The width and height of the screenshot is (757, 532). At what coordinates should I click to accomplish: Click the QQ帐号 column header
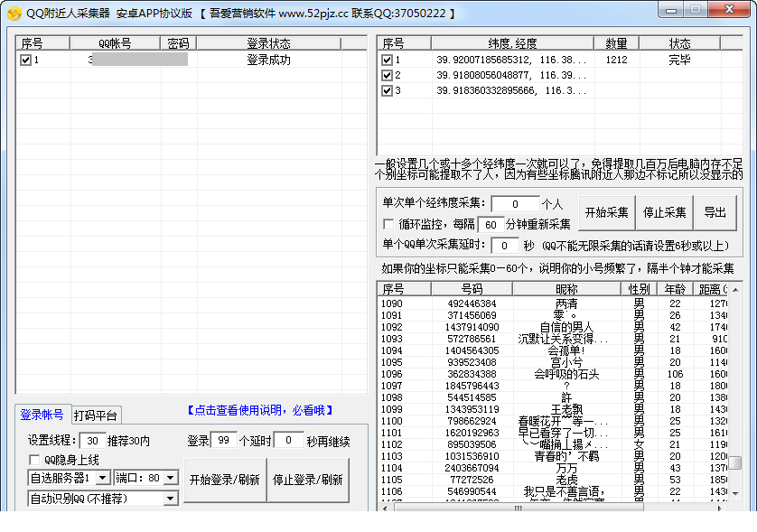[x=115, y=43]
